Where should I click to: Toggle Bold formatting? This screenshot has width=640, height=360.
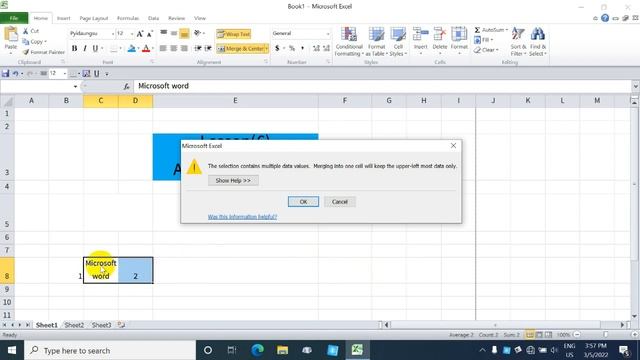(x=74, y=49)
